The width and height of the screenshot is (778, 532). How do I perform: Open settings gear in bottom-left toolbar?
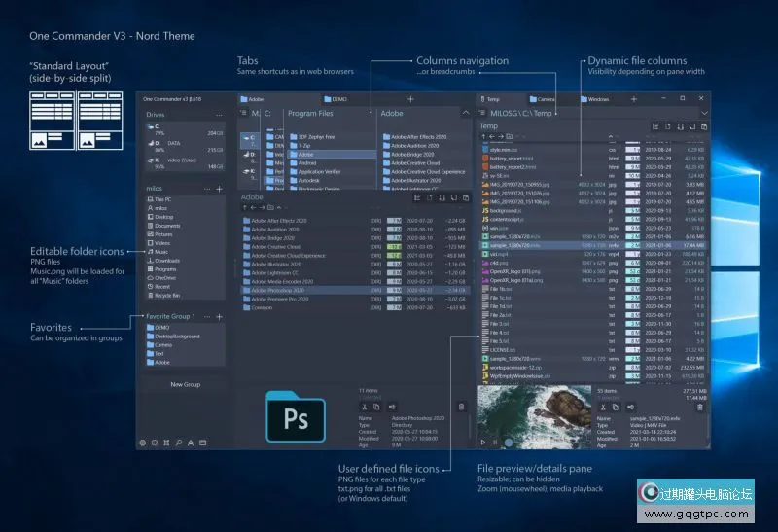[x=143, y=443]
